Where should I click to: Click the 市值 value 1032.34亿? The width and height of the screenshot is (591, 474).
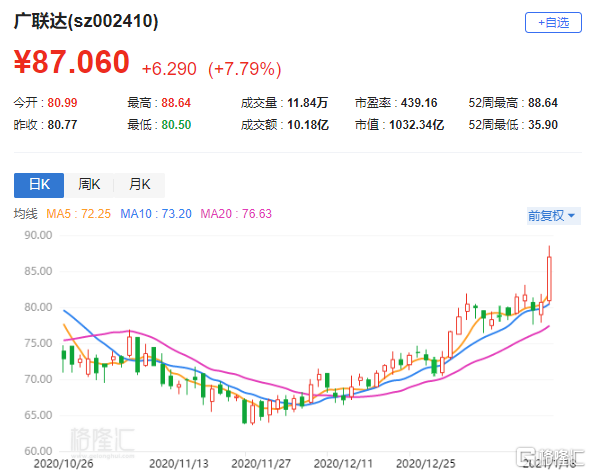(x=416, y=125)
